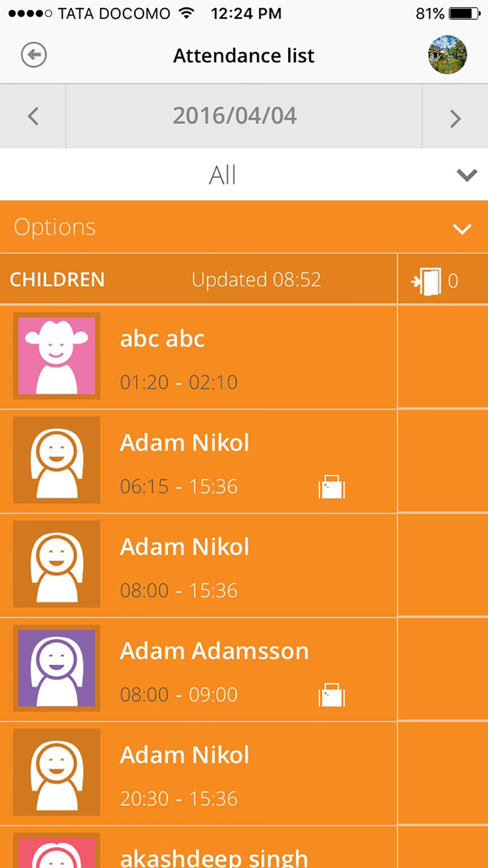Viewport: 488px width, 868px height.
Task: Tap the Updated 08:52 label
Action: click(x=256, y=280)
